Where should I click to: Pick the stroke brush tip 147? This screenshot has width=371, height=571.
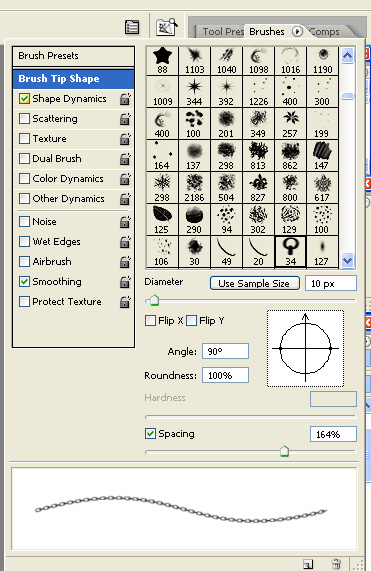pyautogui.click(x=323, y=156)
